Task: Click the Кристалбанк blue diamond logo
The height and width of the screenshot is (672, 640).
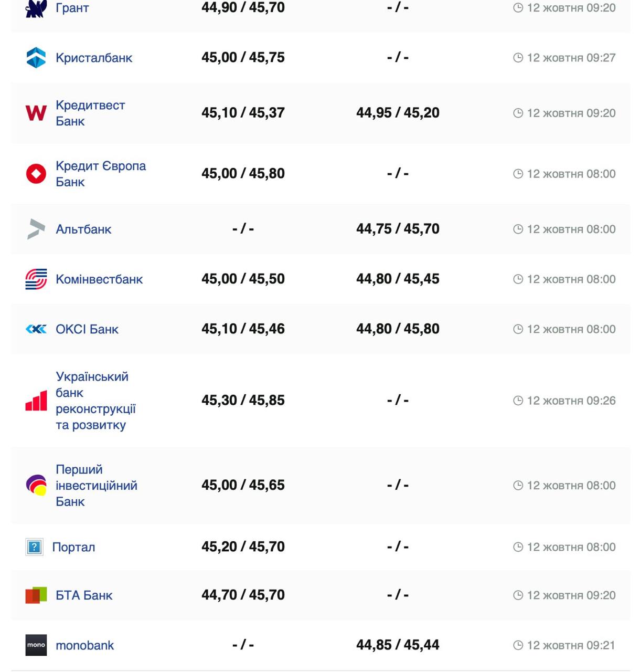Action: (36, 58)
